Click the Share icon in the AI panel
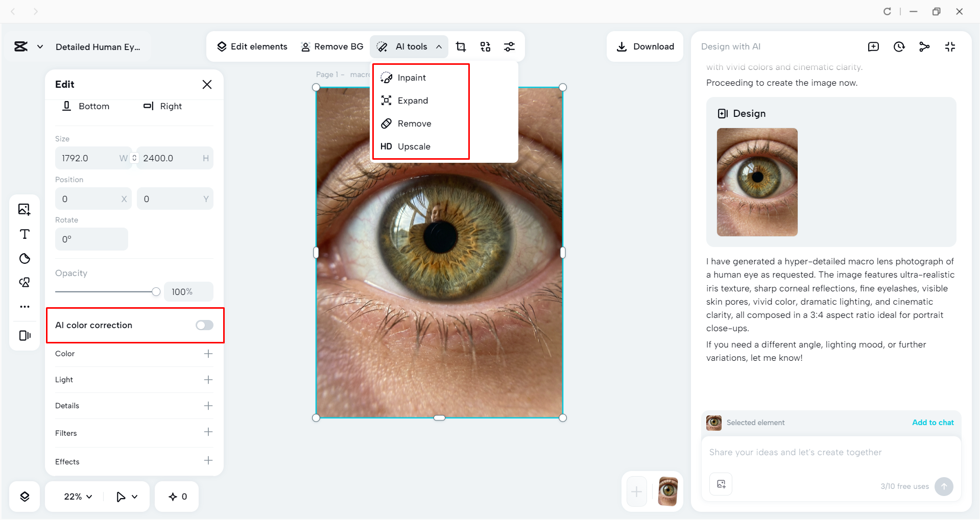Viewport: 980px width, 520px height. pyautogui.click(x=924, y=46)
